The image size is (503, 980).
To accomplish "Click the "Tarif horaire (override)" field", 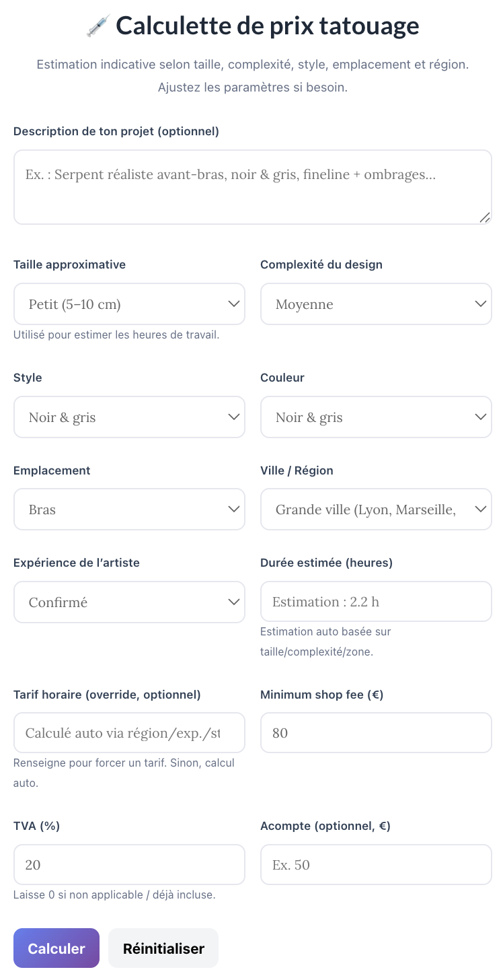I will click(x=129, y=732).
